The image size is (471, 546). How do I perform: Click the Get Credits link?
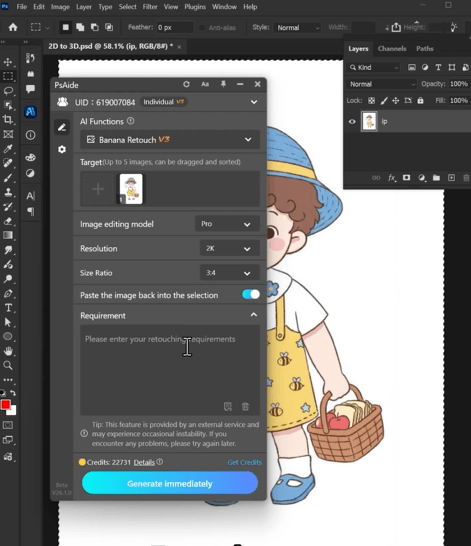244,462
